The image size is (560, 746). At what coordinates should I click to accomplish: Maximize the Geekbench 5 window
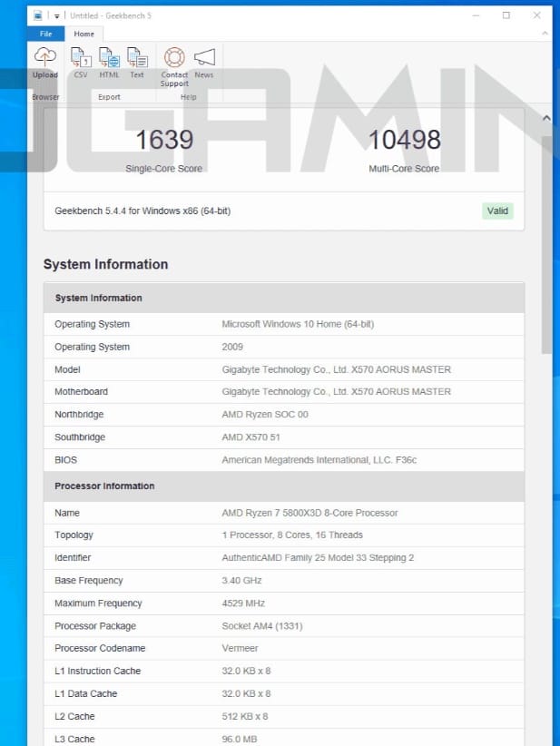click(x=506, y=15)
